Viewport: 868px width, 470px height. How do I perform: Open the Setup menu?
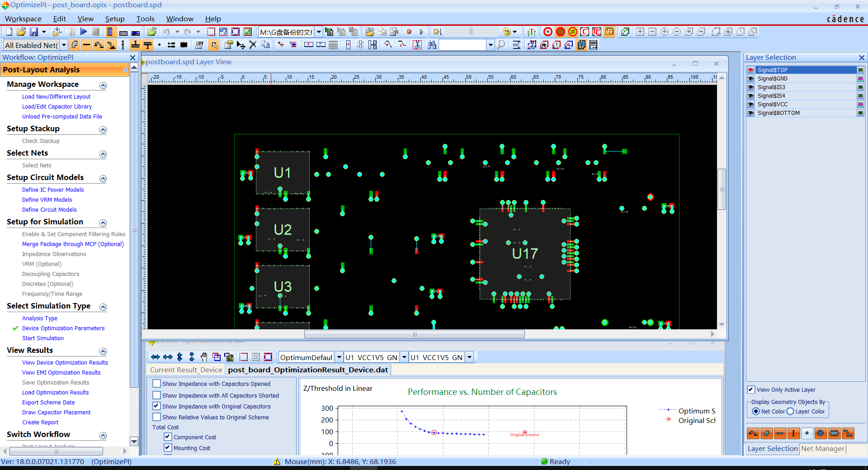(115, 19)
